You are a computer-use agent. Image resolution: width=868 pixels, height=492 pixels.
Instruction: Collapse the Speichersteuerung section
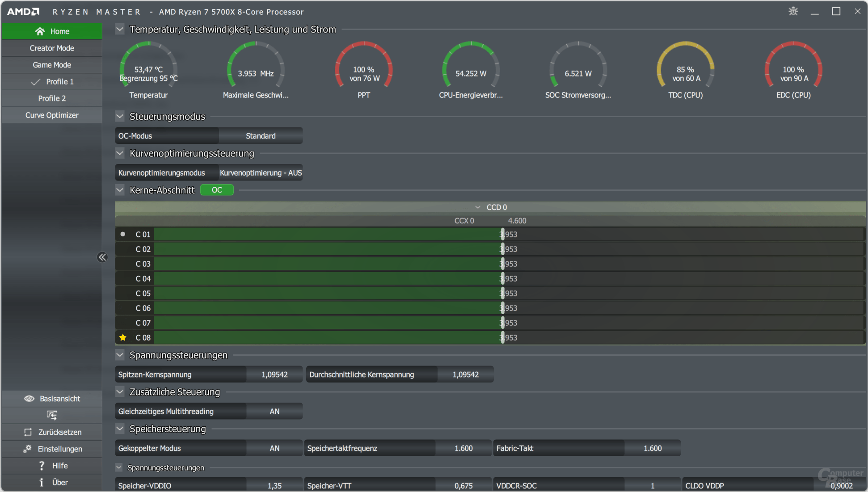point(120,429)
